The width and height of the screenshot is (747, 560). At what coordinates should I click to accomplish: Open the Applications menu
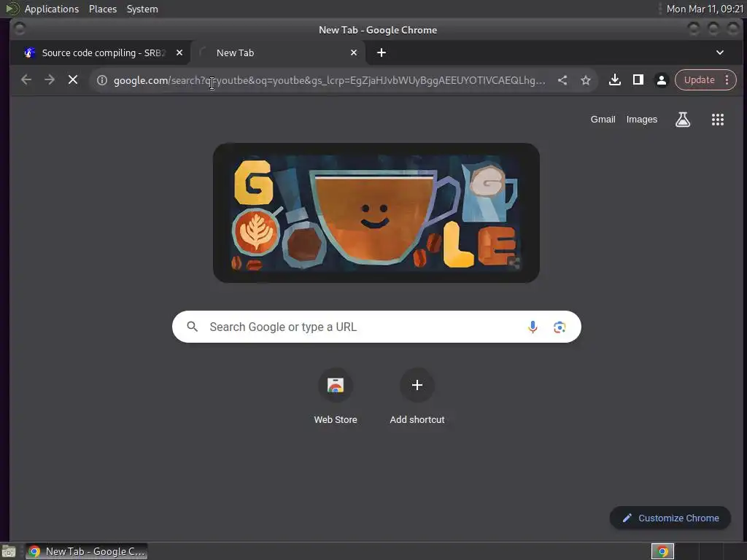52,9
